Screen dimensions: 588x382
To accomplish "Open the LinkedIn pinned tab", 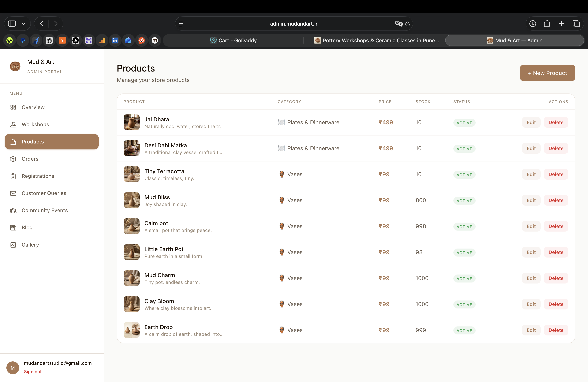I will [115, 41].
